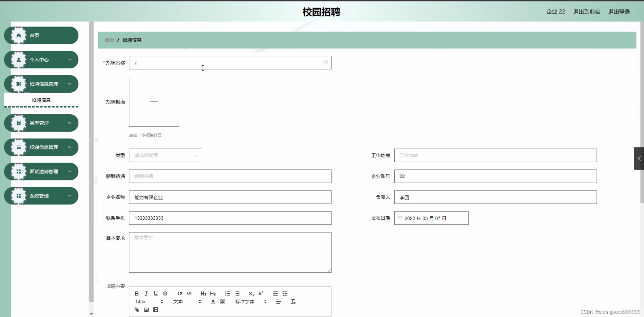
Task: Open 招聘信息 submenu item in sidebar
Action: coord(41,100)
